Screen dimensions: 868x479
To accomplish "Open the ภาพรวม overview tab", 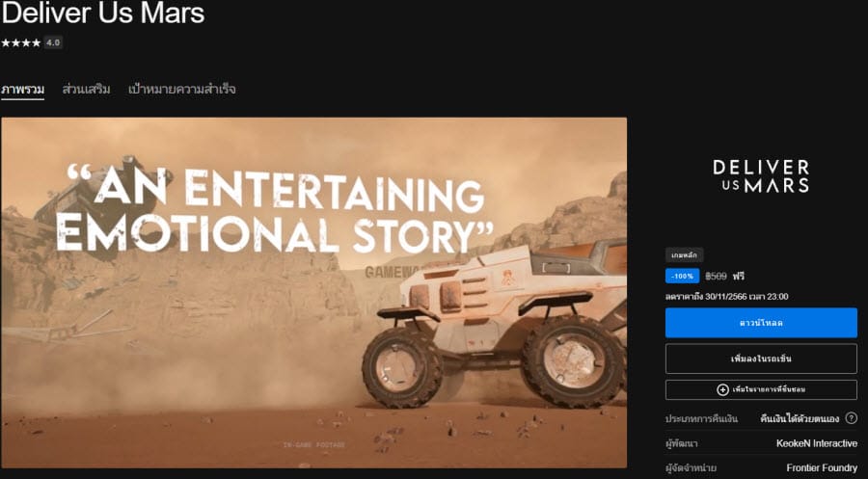I will click(x=23, y=89).
